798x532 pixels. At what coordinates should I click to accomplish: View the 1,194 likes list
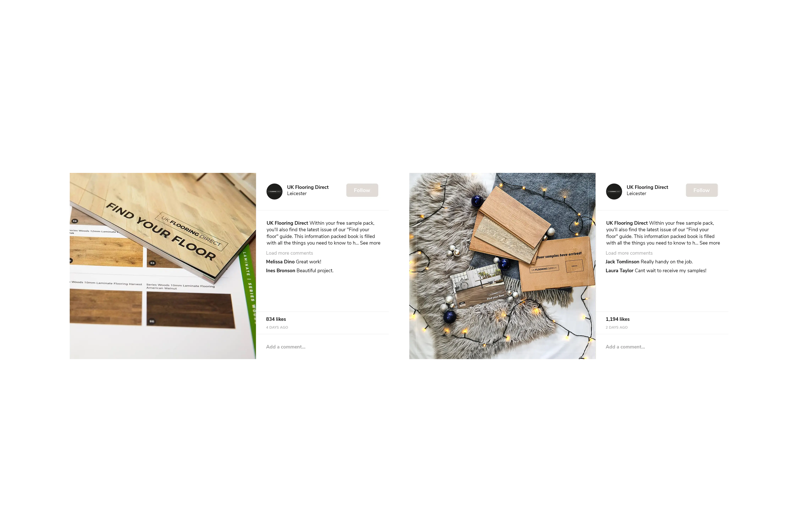coord(617,319)
